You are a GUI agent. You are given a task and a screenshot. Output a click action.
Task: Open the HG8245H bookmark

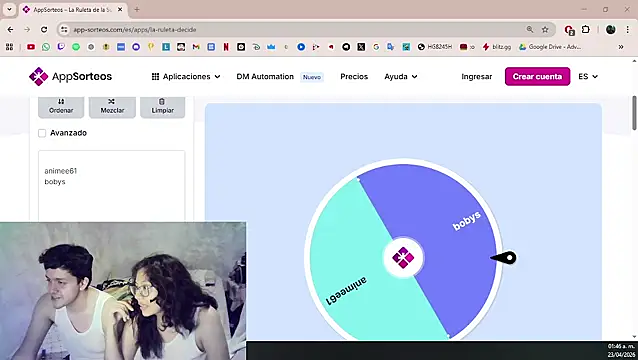435,47
